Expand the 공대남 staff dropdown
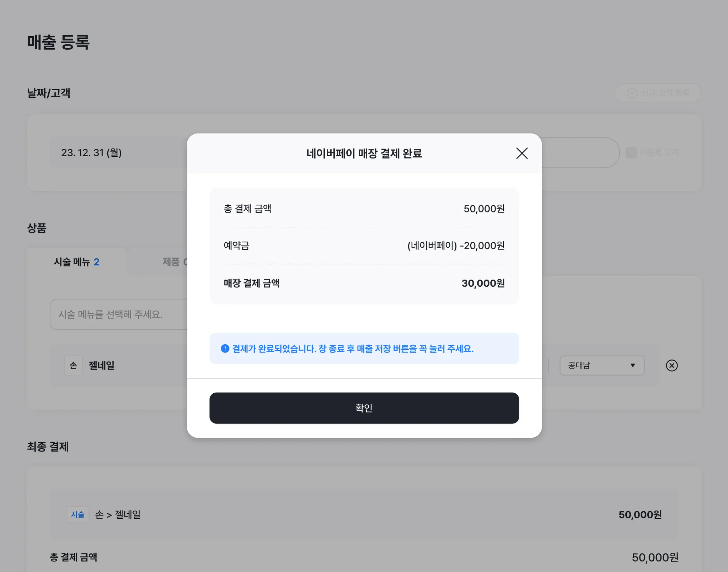The width and height of the screenshot is (728, 572). [x=602, y=365]
